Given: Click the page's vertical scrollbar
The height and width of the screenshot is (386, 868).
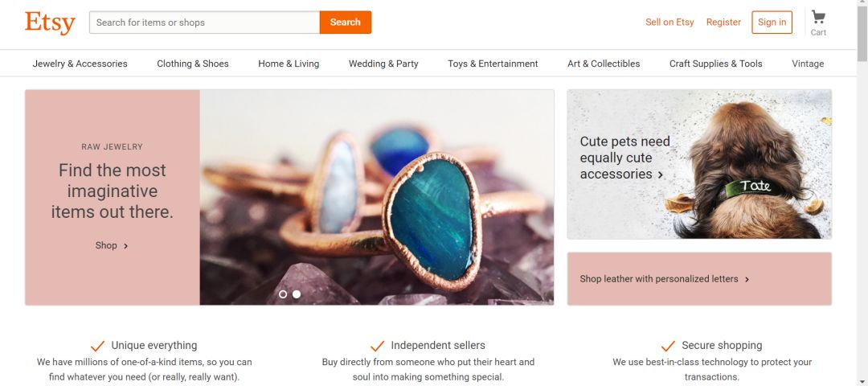Looking at the screenshot, I should pos(862,193).
